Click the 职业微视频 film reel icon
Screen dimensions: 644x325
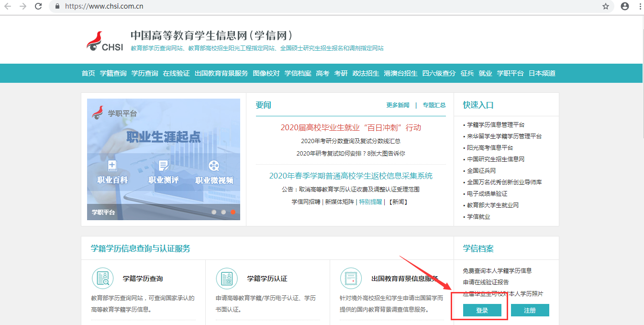[214, 166]
